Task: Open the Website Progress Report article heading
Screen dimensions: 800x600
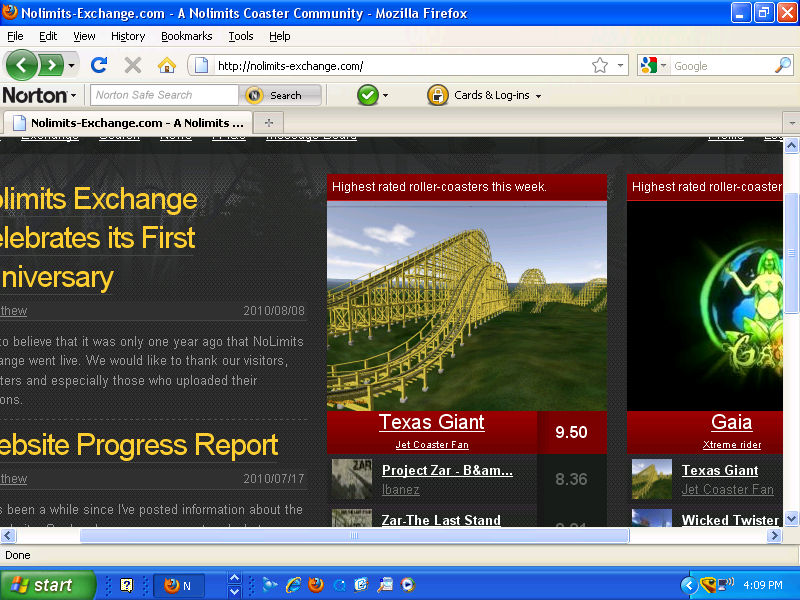Action: point(139,445)
